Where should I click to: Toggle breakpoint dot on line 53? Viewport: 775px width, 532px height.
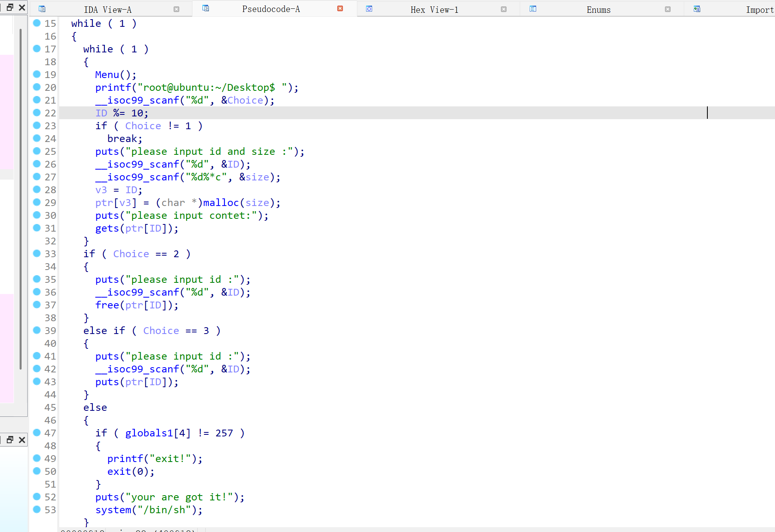(x=37, y=509)
